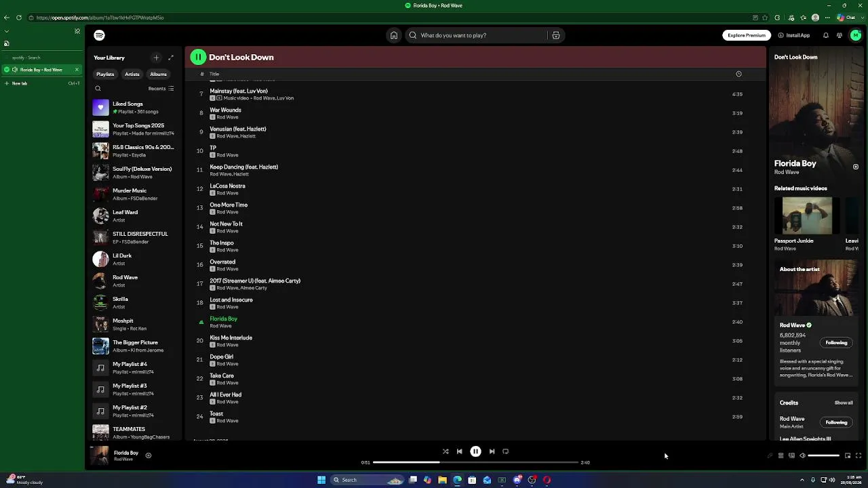Open the Recents sort dropdown
Screen dimensions: 868x488
[161, 89]
